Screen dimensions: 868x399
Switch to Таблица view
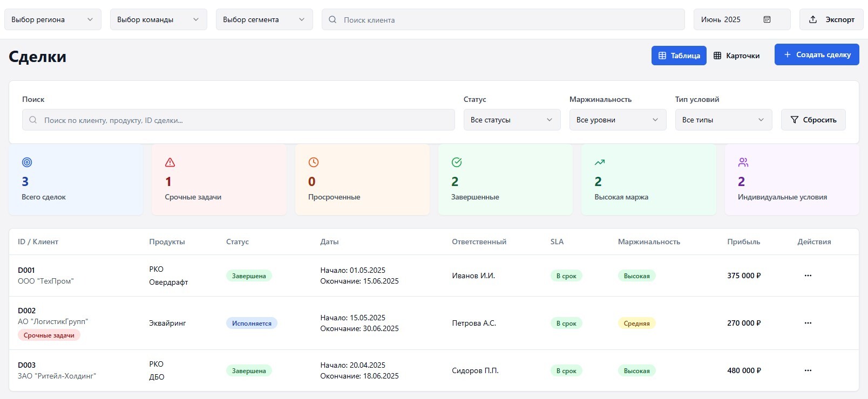(679, 56)
